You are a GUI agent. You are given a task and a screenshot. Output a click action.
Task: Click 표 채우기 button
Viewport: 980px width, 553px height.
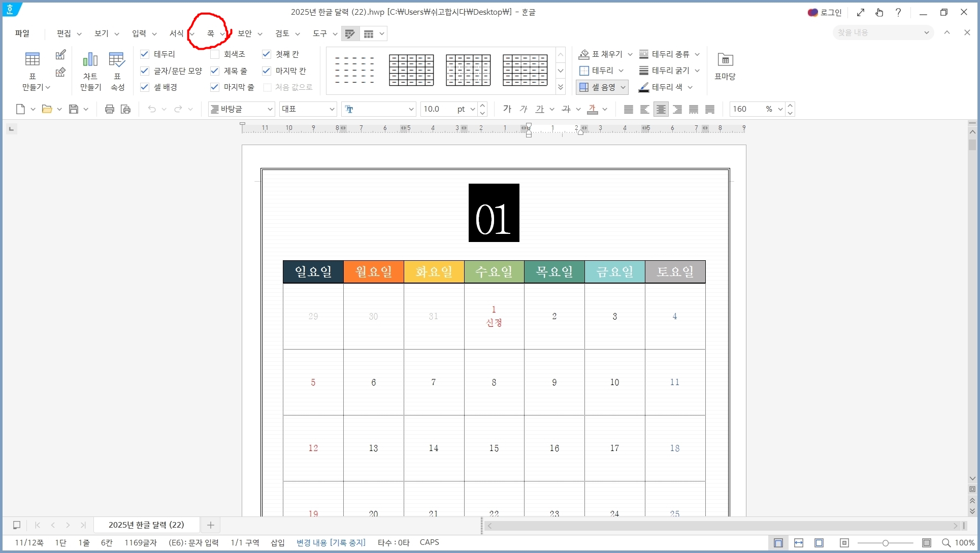click(601, 54)
